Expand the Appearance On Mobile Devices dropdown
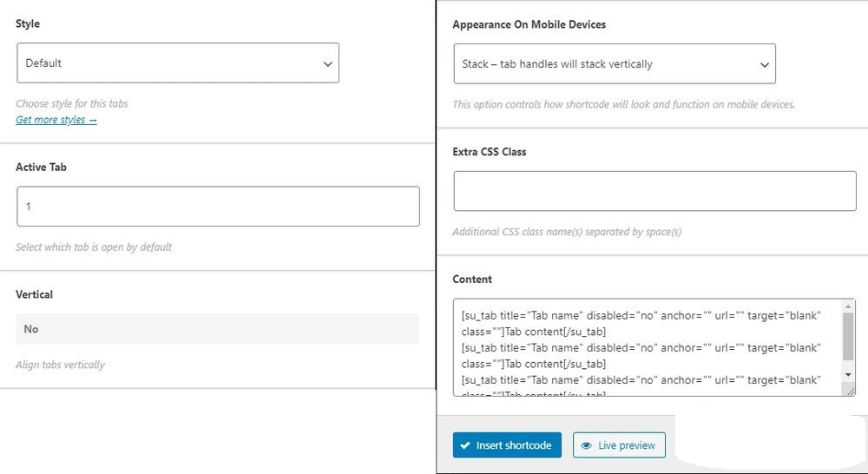Viewport: 868px width, 474px height. tap(614, 64)
